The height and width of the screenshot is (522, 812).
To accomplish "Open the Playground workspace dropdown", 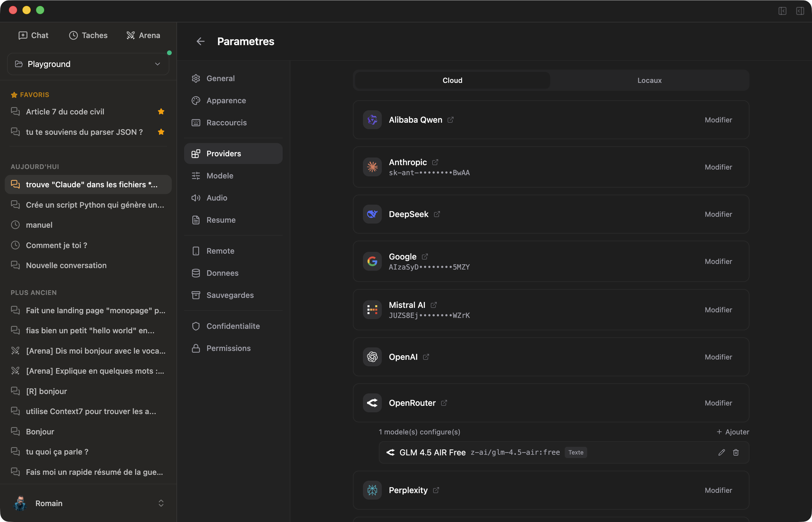I will tap(88, 64).
